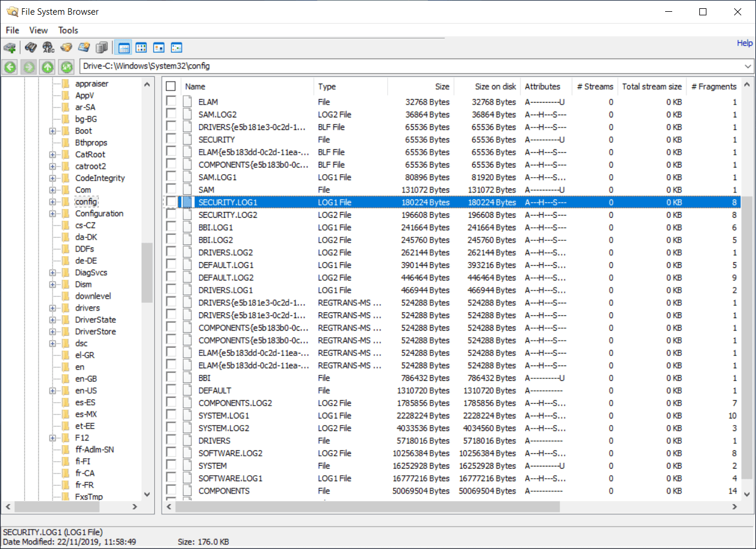
Task: Check the box beside SYSTEM.LOG1
Action: tap(171, 416)
